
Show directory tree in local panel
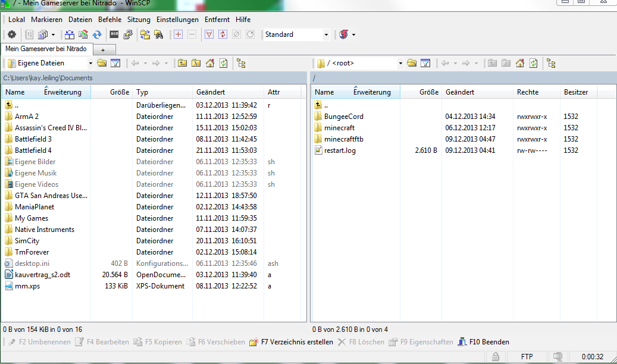tap(241, 63)
